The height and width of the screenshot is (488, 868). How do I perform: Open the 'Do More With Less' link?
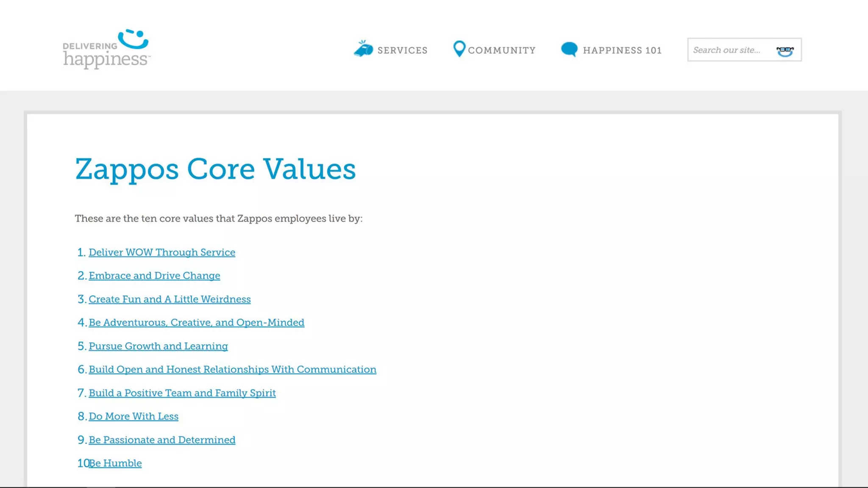click(134, 416)
